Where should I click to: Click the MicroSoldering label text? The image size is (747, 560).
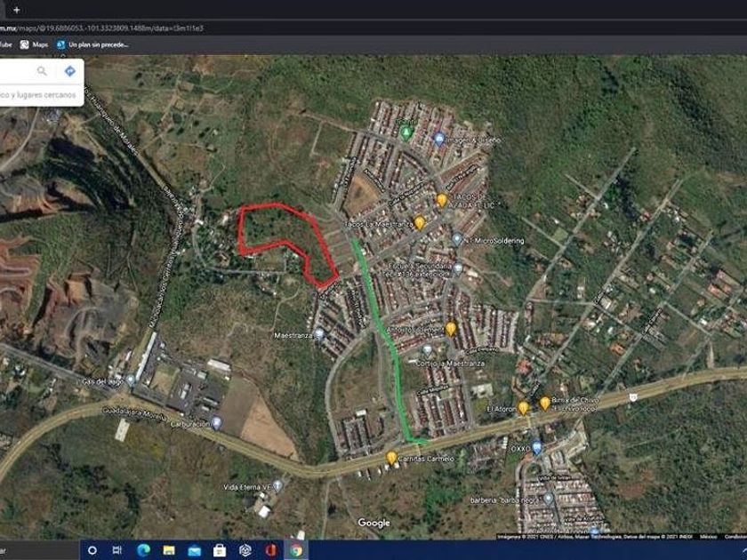(x=500, y=241)
